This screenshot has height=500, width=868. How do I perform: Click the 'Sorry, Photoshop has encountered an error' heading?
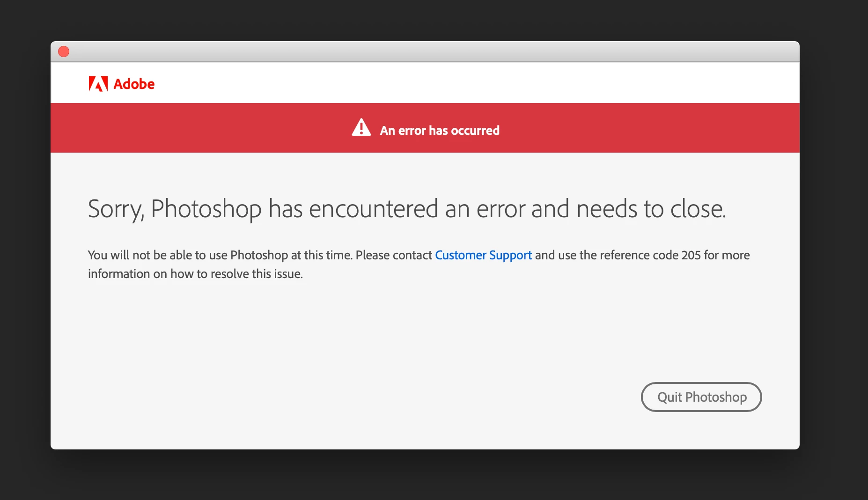[407, 209]
